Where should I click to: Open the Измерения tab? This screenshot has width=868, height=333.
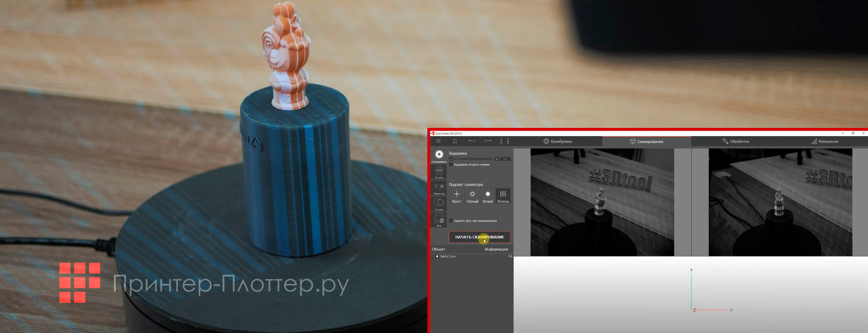tap(825, 142)
